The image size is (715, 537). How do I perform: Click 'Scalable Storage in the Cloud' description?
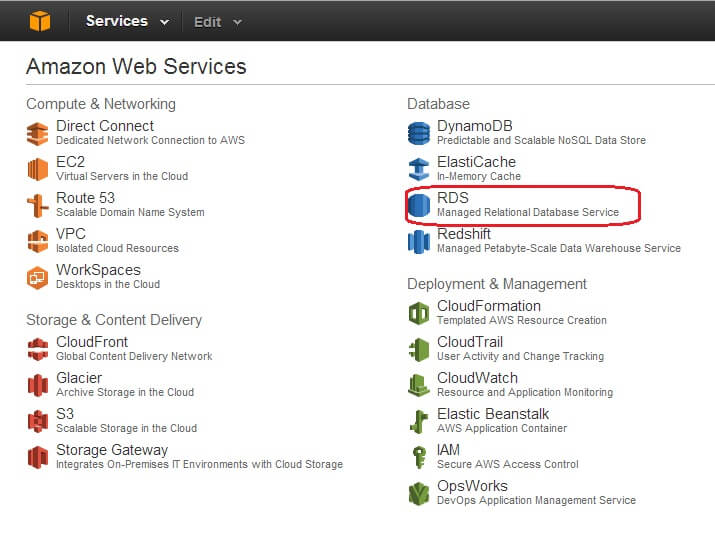click(x=127, y=429)
